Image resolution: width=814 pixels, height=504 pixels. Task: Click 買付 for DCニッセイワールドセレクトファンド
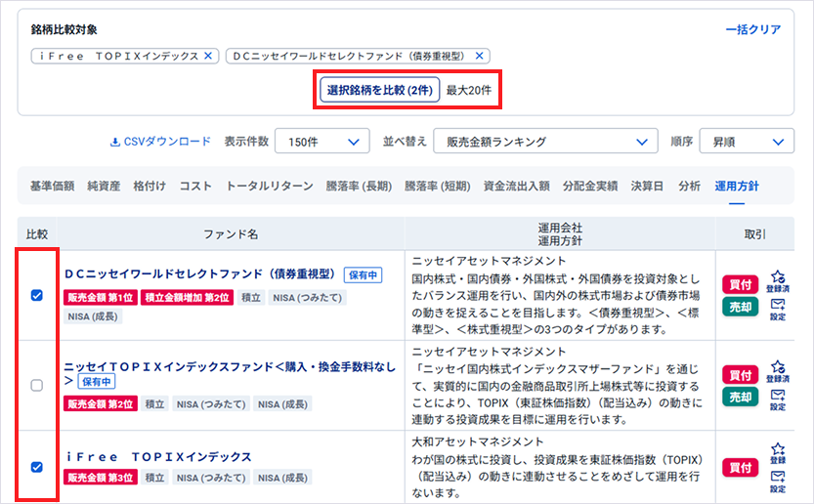pyautogui.click(x=741, y=284)
